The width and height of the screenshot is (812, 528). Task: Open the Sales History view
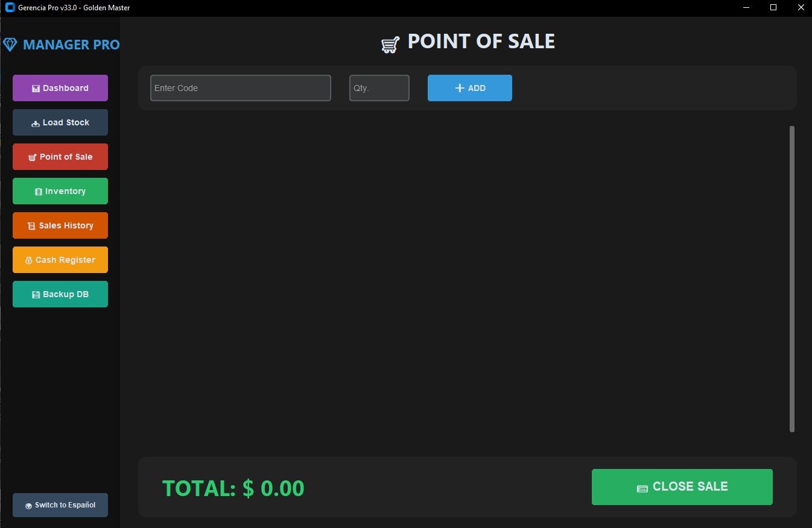click(x=60, y=225)
